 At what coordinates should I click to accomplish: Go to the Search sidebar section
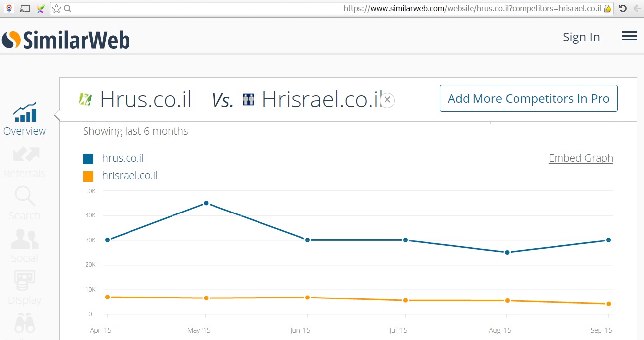[x=25, y=204]
